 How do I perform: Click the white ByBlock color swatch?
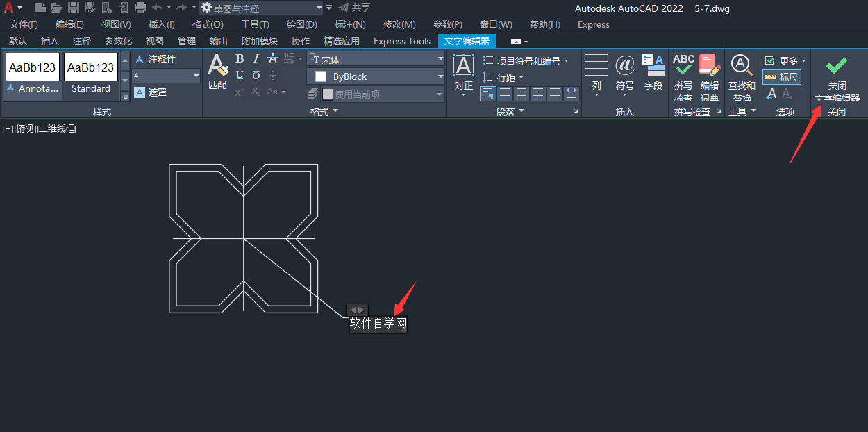click(321, 76)
